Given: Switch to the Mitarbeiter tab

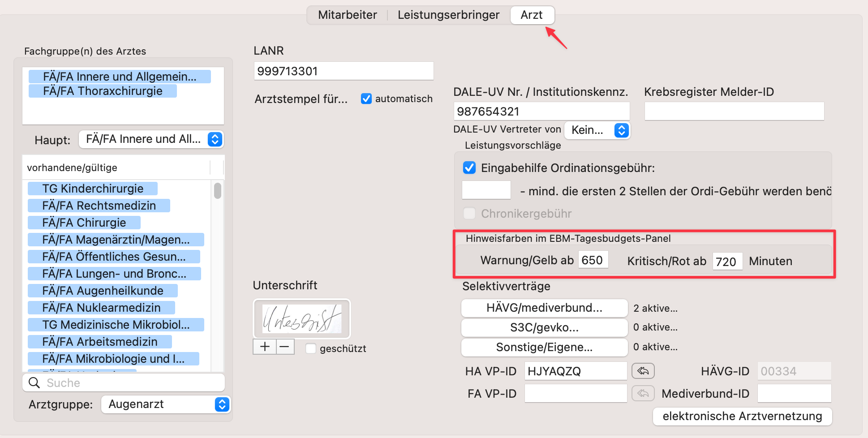Looking at the screenshot, I should tap(347, 15).
